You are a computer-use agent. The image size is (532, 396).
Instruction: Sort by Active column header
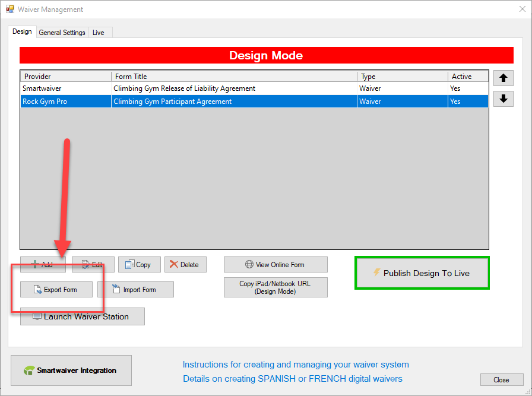(x=468, y=77)
